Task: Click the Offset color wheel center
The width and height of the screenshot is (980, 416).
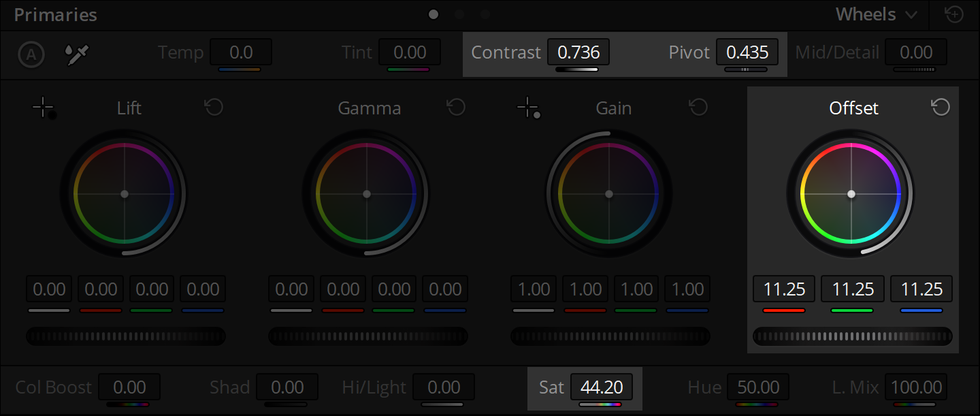Action: tap(851, 194)
